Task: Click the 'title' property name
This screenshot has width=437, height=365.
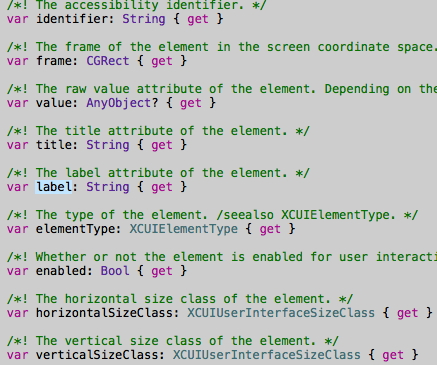Action: [x=54, y=145]
